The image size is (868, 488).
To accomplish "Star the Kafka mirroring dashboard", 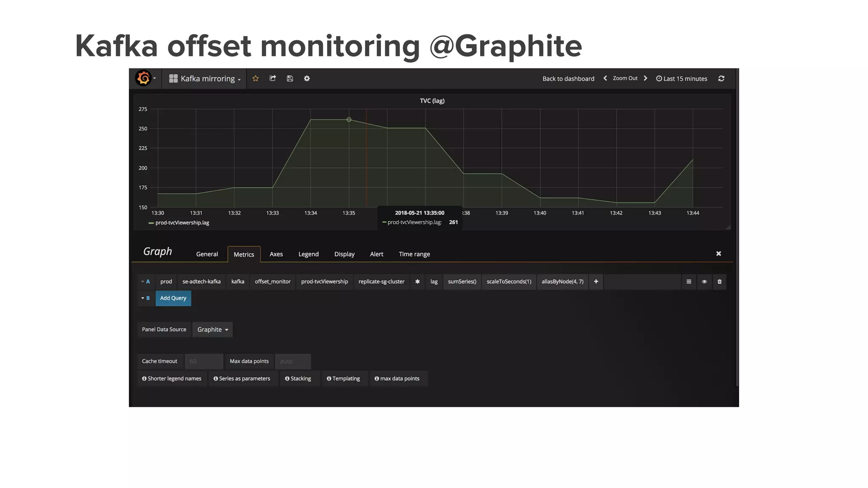I will coord(256,78).
